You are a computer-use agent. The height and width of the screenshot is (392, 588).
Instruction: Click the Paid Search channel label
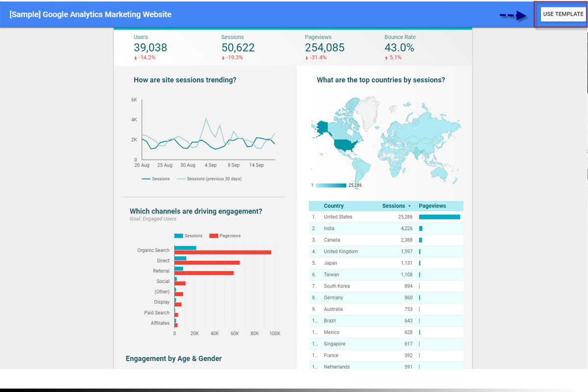[x=157, y=313]
